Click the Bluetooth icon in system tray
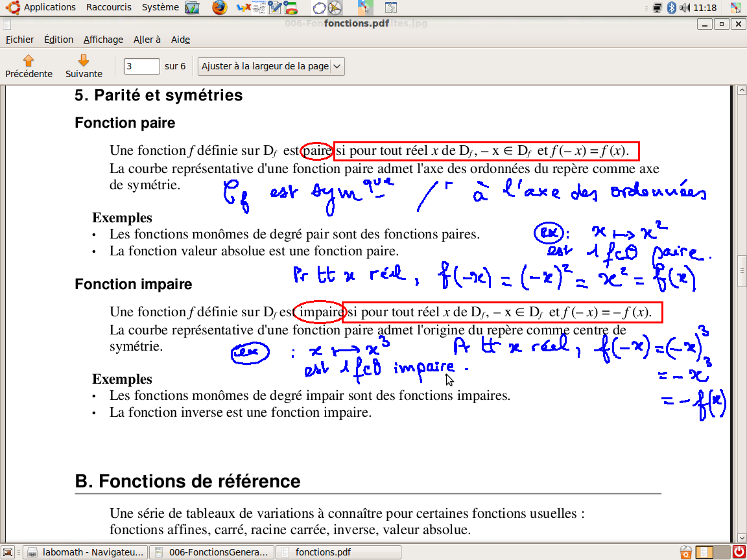 [x=672, y=8]
